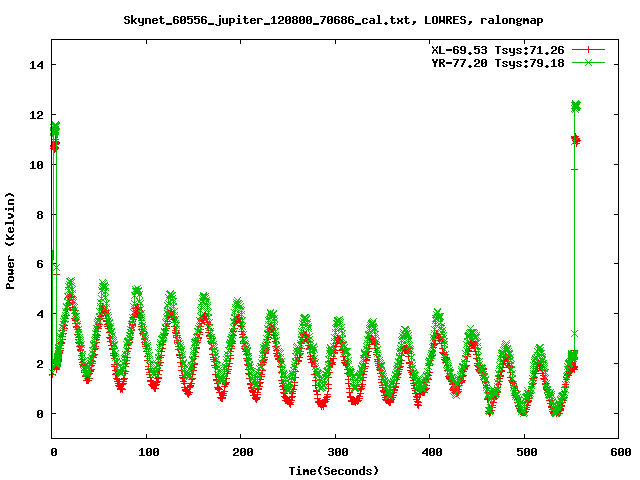
Task: Click the green legend line sample
Action: [589, 62]
